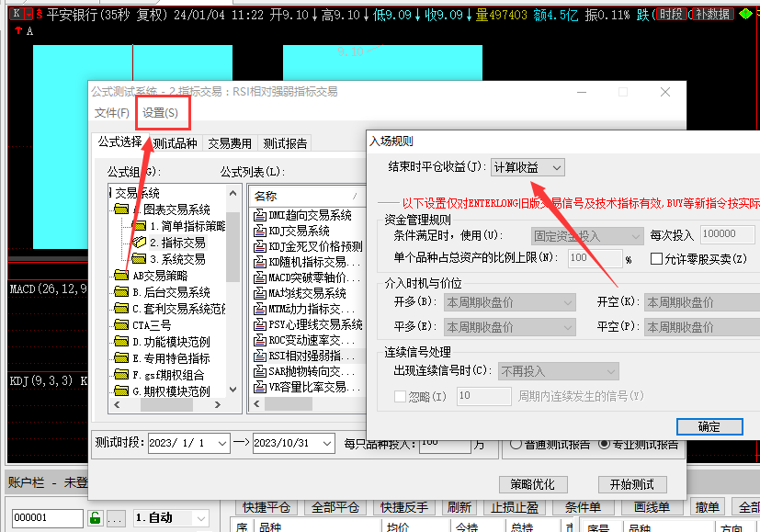Select the 公式选择 tab
The height and width of the screenshot is (532, 760).
(x=119, y=142)
